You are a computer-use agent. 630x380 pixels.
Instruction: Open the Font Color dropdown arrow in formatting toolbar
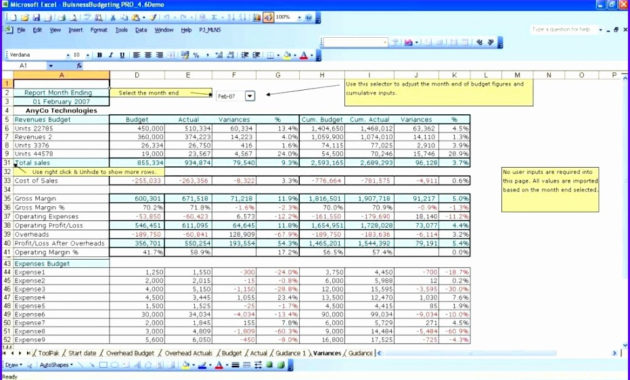311,55
